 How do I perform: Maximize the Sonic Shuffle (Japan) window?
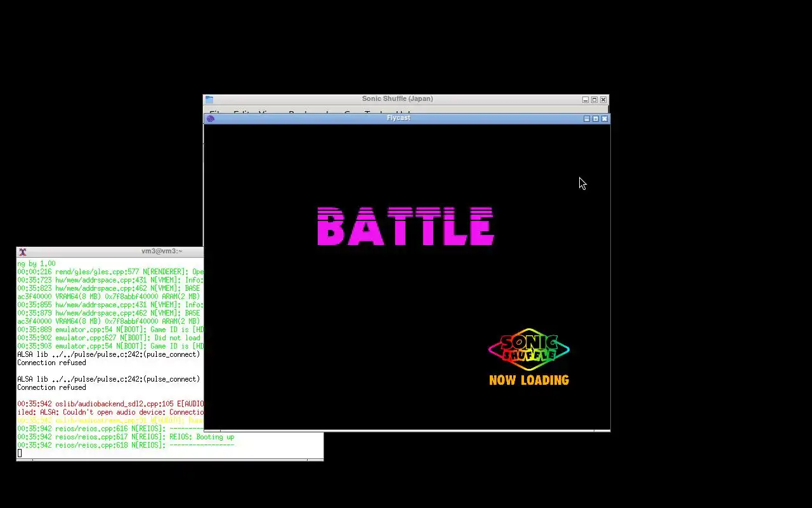(x=594, y=100)
